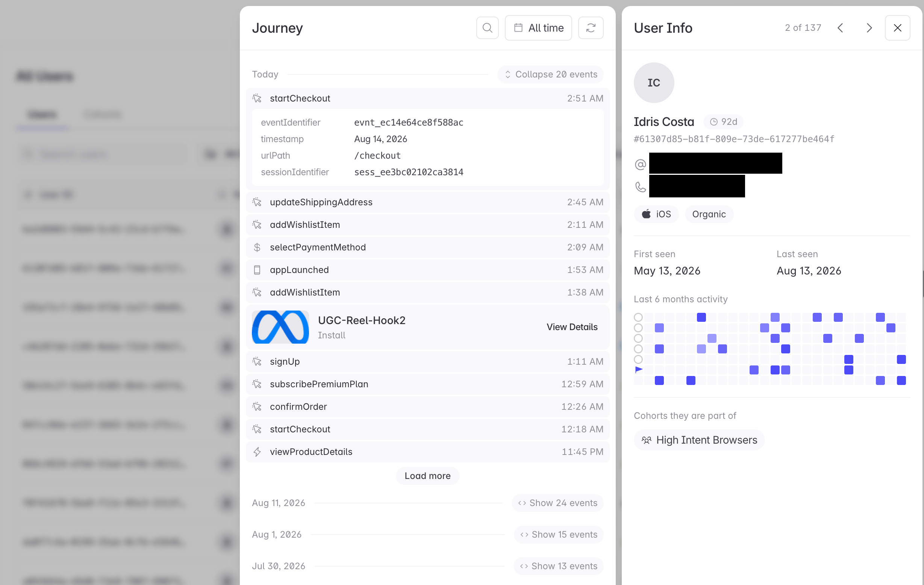Image resolution: width=924 pixels, height=585 pixels.
Task: Show 15 events for Aug 1, 2026
Action: (x=559, y=535)
